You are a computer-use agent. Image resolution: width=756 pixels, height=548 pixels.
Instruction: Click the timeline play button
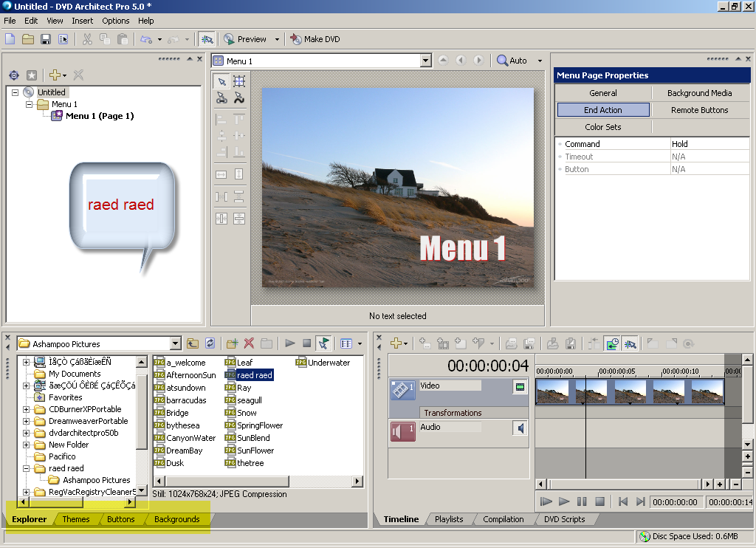point(563,501)
